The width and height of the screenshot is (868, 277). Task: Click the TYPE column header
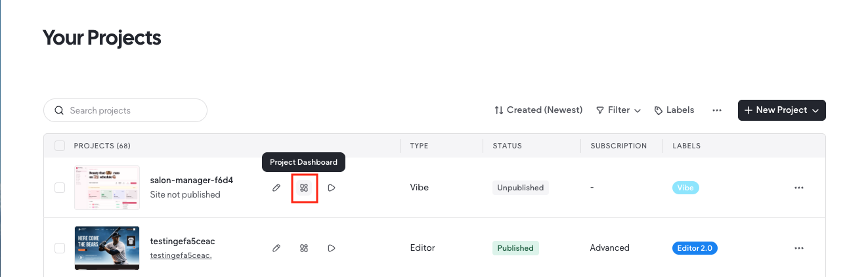(x=420, y=146)
